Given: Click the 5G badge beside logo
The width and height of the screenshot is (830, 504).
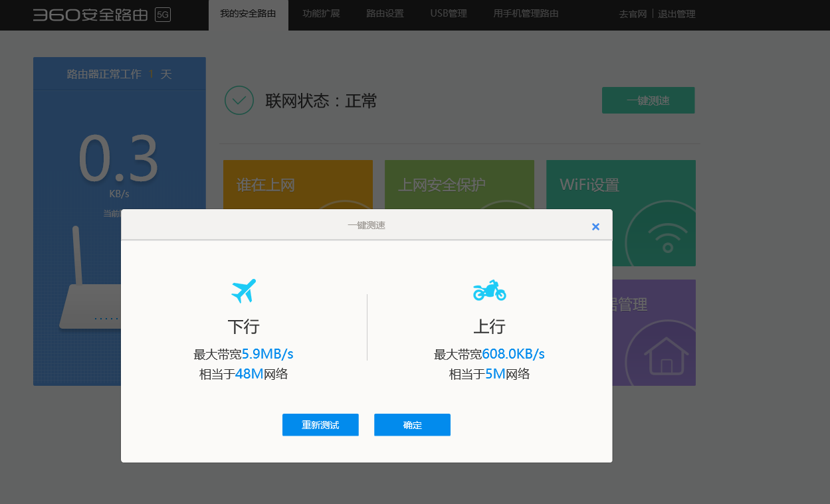Looking at the screenshot, I should pos(163,15).
